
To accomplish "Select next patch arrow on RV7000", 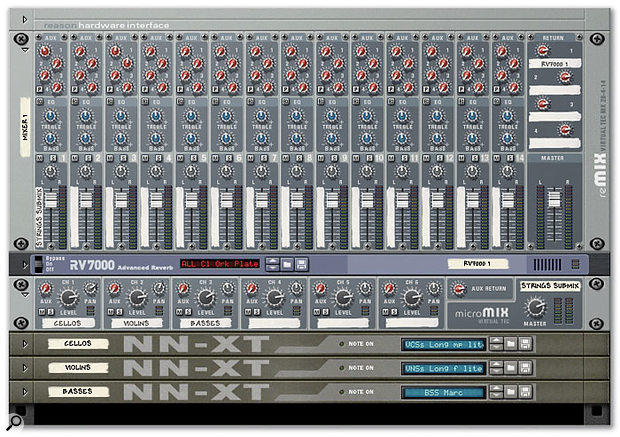I will [x=272, y=268].
